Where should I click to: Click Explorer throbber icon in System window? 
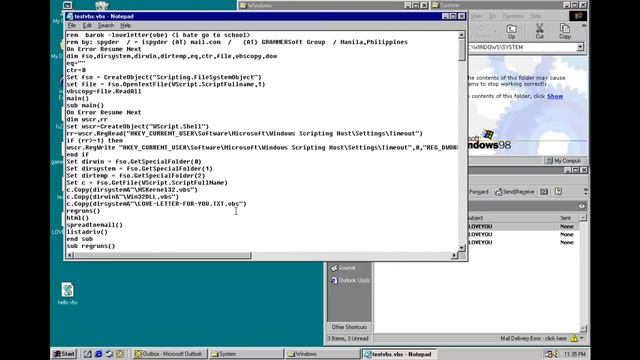pos(578,16)
